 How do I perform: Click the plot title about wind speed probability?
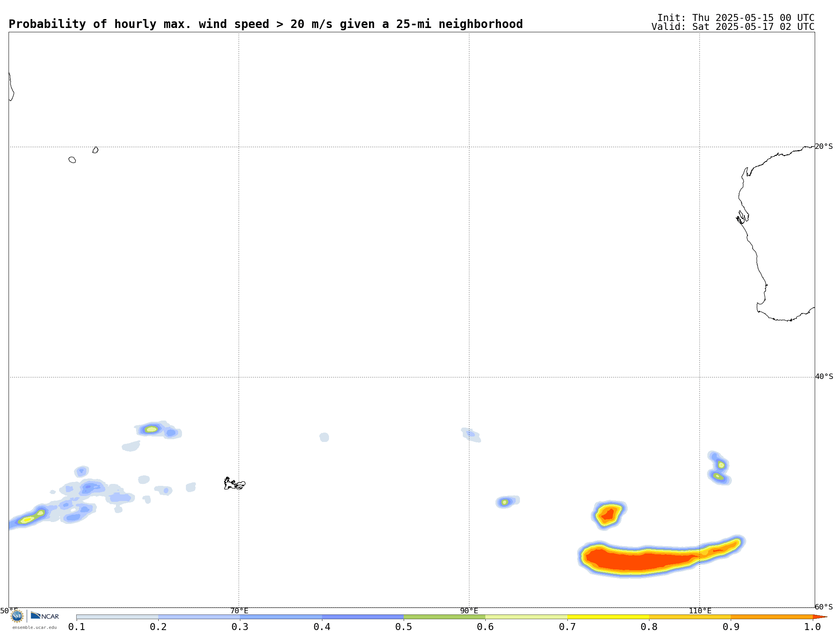[x=266, y=24]
